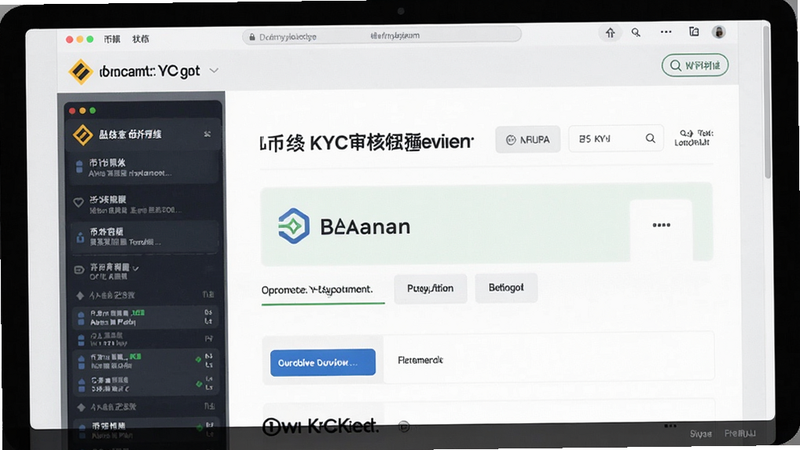Switch to the Pureyuftion tab
Image resolution: width=800 pixels, height=450 pixels.
pyautogui.click(x=430, y=288)
